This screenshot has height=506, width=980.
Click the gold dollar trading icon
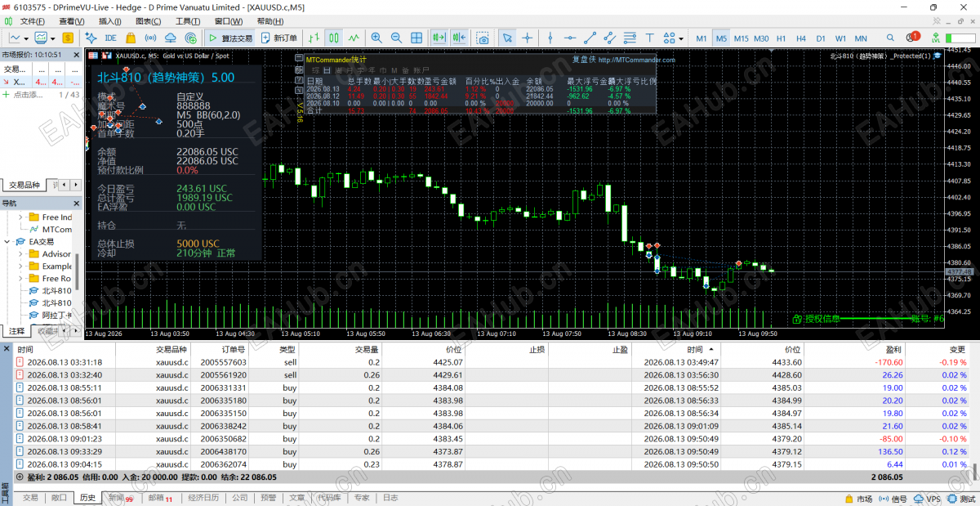click(68, 38)
